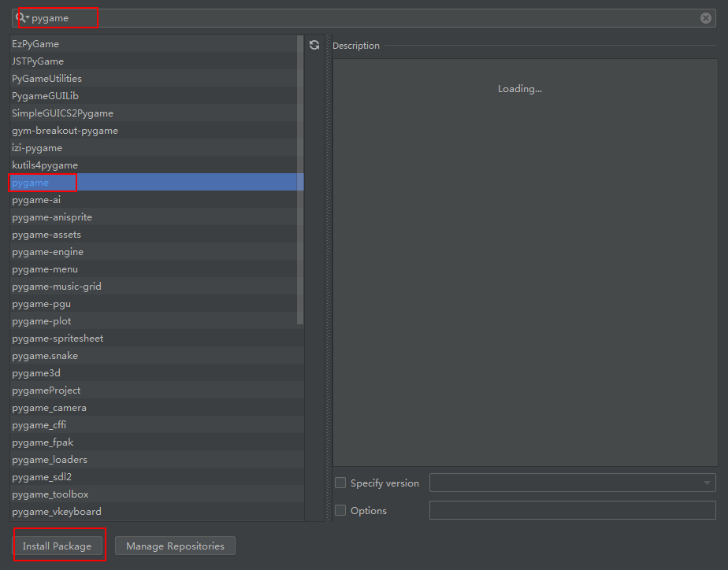
Task: Clear the pygame search text
Action: coord(705,18)
